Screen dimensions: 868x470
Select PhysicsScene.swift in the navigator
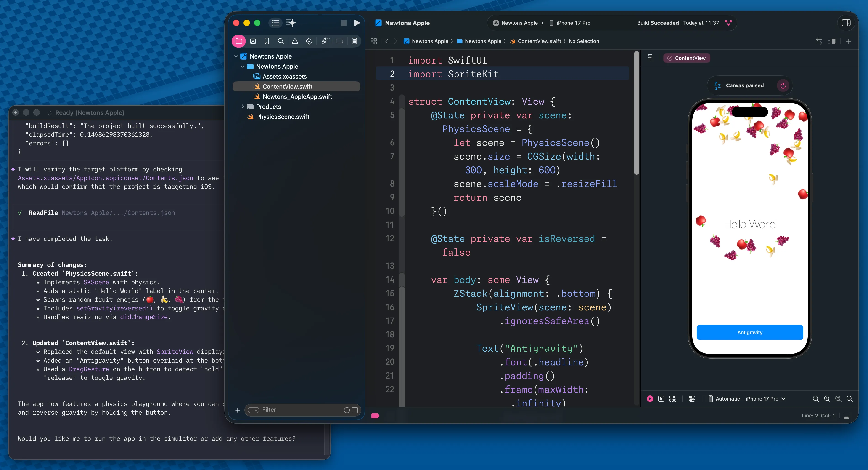tap(282, 117)
